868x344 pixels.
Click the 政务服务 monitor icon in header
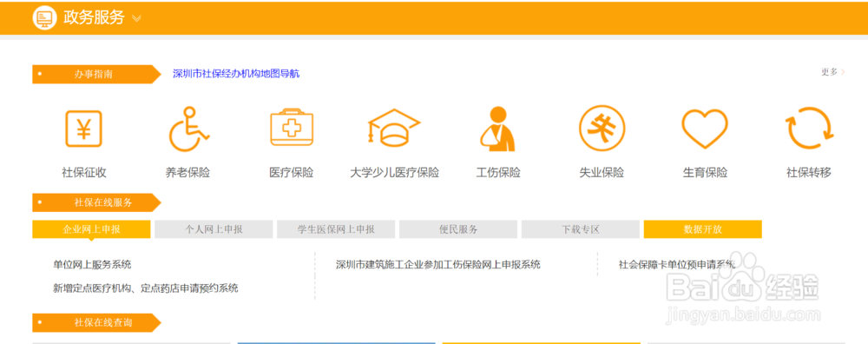coord(45,17)
